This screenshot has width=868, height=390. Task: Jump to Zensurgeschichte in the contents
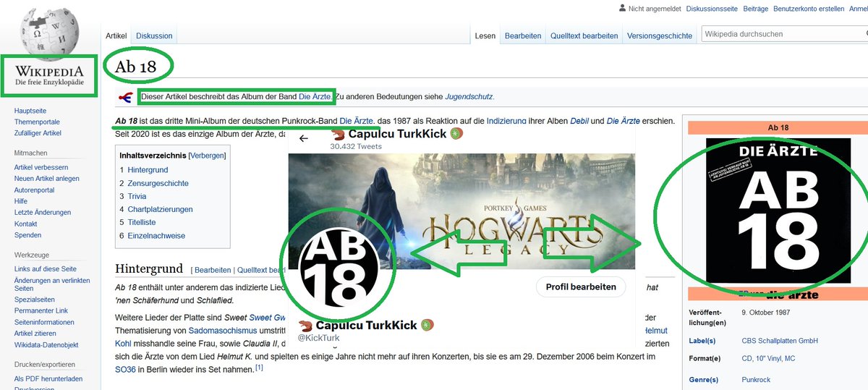158,183
